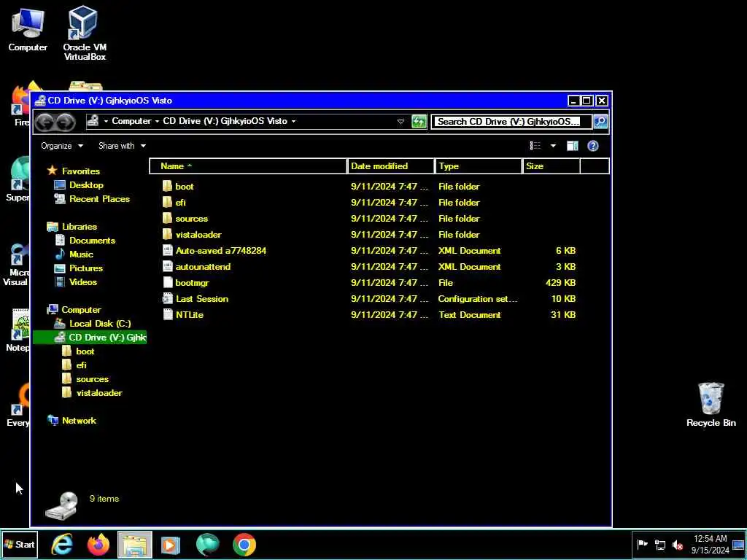Image resolution: width=747 pixels, height=560 pixels.
Task: Launch Firefox from the taskbar
Action: click(98, 544)
